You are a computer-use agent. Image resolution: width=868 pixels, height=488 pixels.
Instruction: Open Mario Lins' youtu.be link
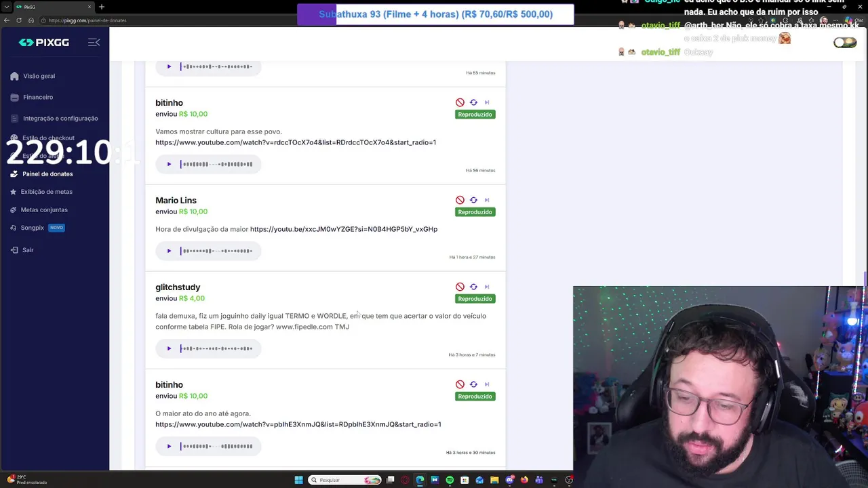pos(344,229)
